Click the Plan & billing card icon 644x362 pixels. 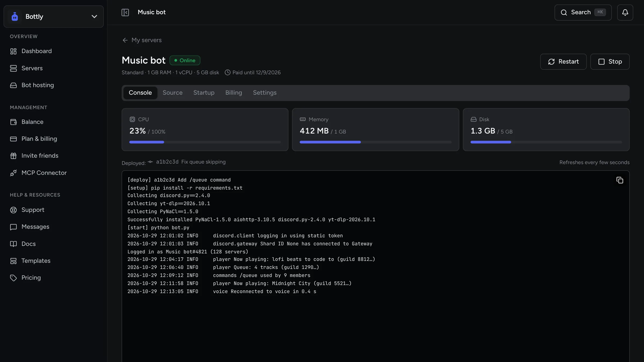point(13,139)
